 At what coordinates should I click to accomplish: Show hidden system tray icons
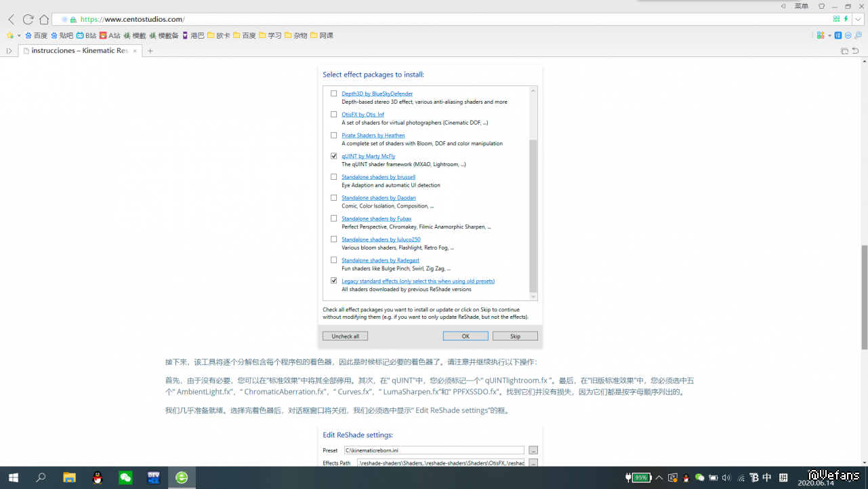[659, 477]
